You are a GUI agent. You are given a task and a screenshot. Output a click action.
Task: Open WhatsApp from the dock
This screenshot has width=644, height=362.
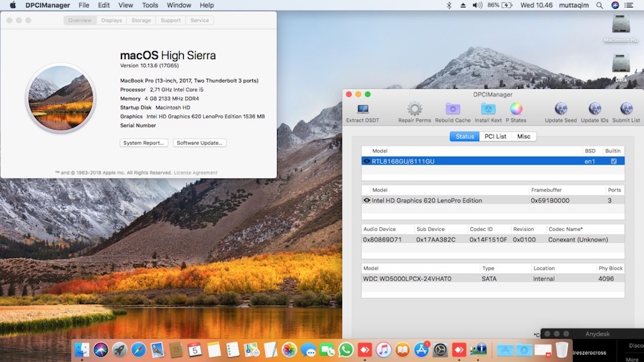pos(346,350)
